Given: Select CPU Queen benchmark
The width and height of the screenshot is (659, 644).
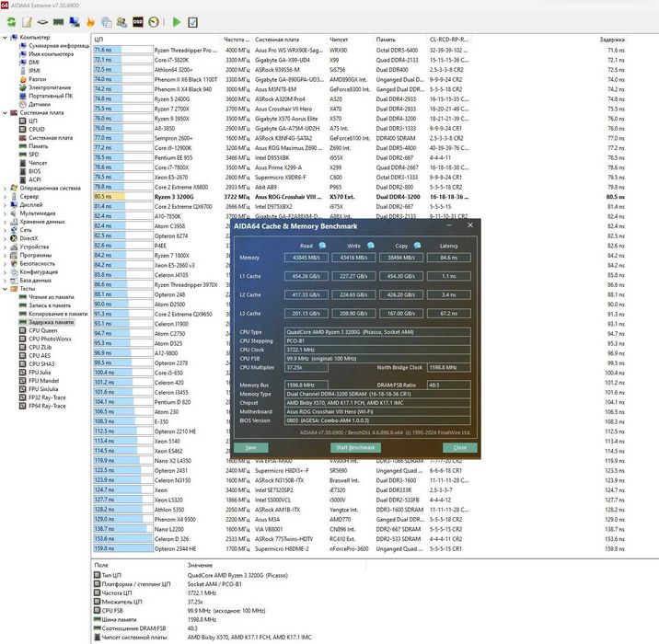Looking at the screenshot, I should [x=43, y=330].
